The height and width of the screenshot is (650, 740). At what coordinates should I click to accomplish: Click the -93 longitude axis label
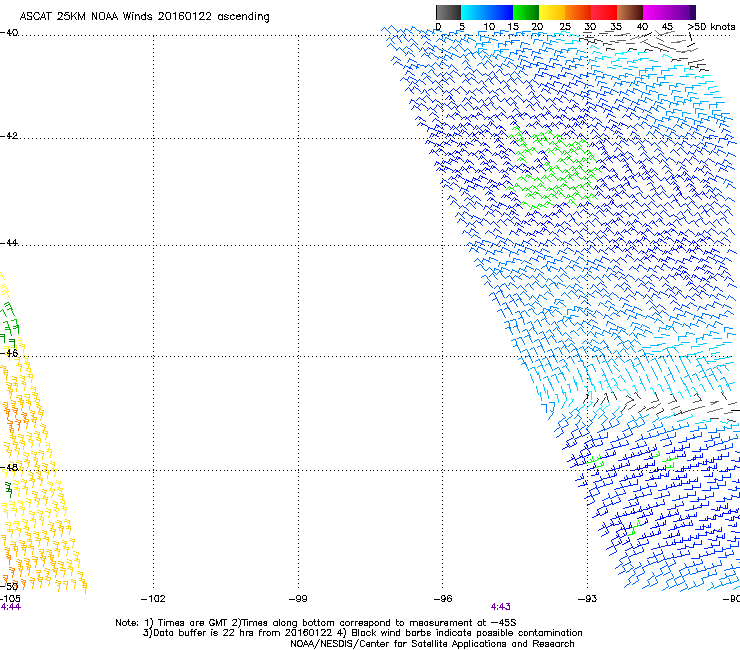point(587,599)
